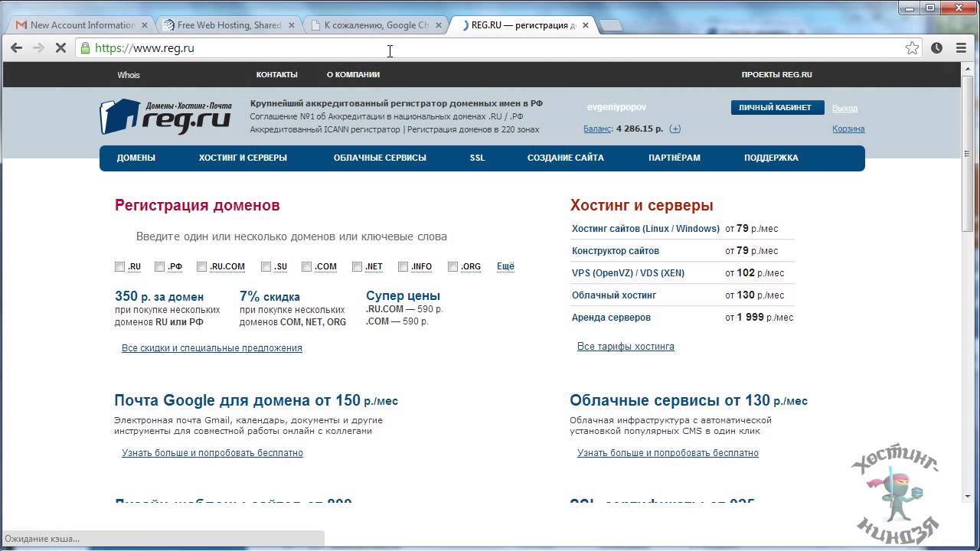Image resolution: width=980 pixels, height=551 pixels.
Task: Click the Выход logout link
Action: [844, 108]
